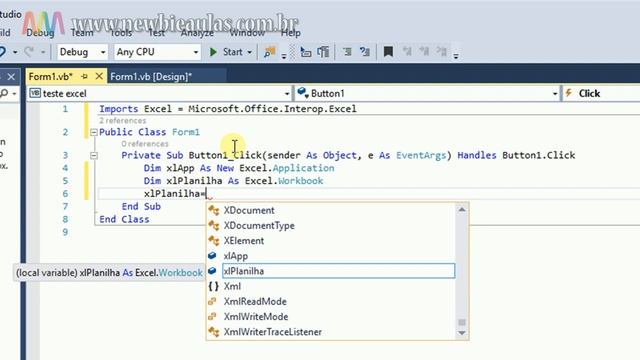Image resolution: width=640 pixels, height=360 pixels.
Task: Open the Click member dropdown
Action: coord(601,93)
